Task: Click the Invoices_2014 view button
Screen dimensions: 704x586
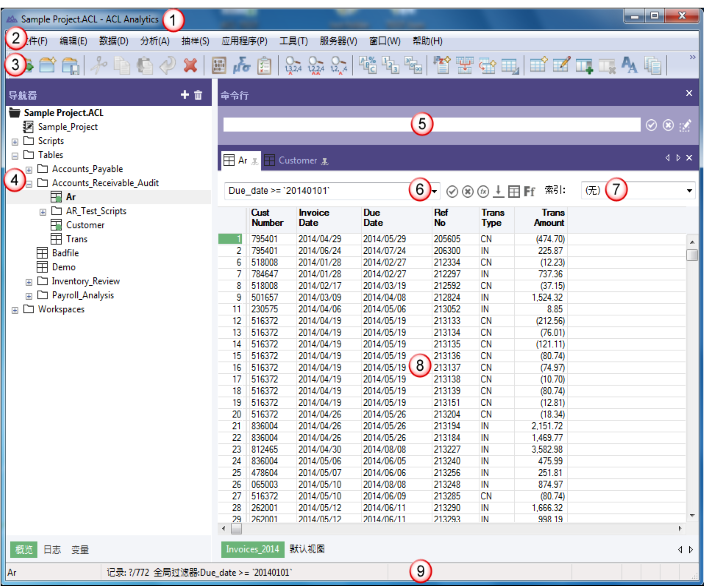Action: 253,549
